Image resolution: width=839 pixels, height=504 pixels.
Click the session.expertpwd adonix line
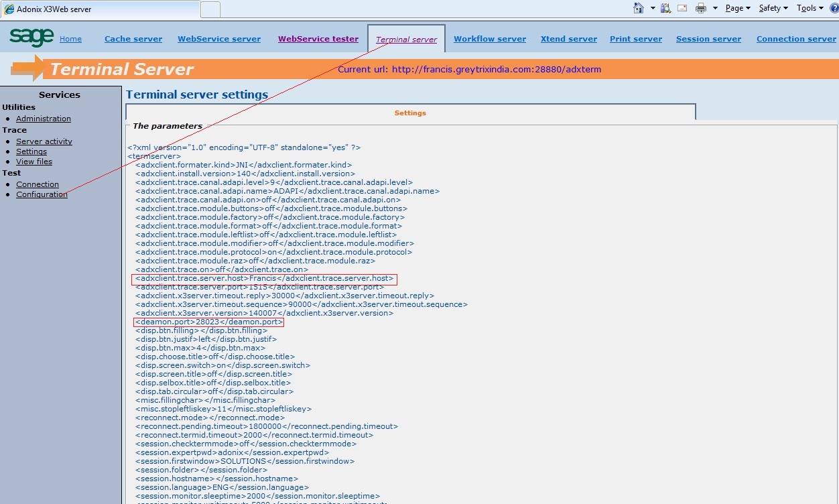[232, 452]
